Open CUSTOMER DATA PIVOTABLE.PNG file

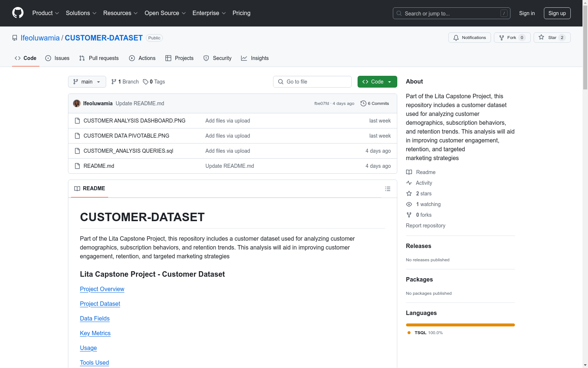[x=126, y=136]
